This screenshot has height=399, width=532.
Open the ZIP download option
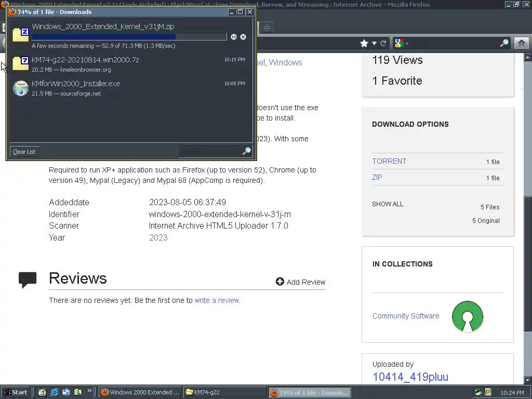(377, 177)
